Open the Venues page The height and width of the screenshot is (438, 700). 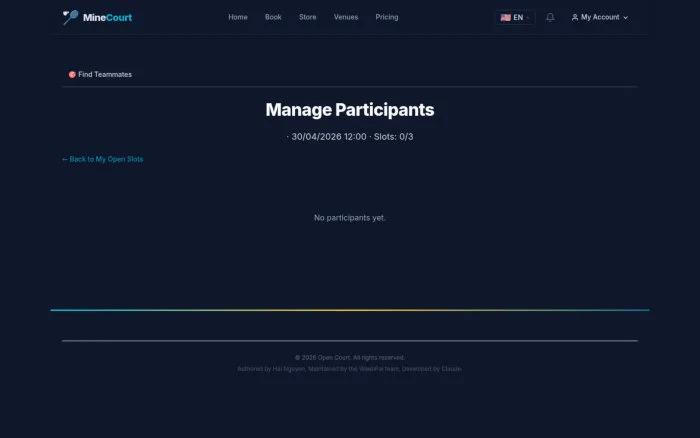click(x=346, y=17)
